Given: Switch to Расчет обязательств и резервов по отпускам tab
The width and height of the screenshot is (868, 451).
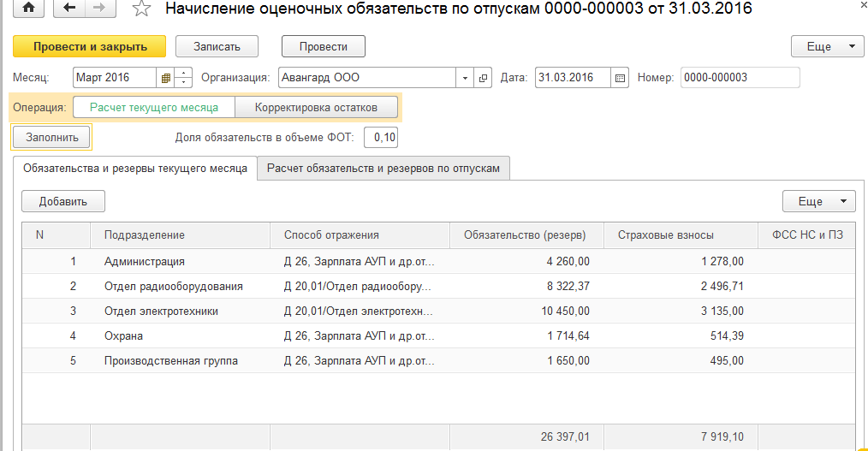Looking at the screenshot, I should point(383,169).
